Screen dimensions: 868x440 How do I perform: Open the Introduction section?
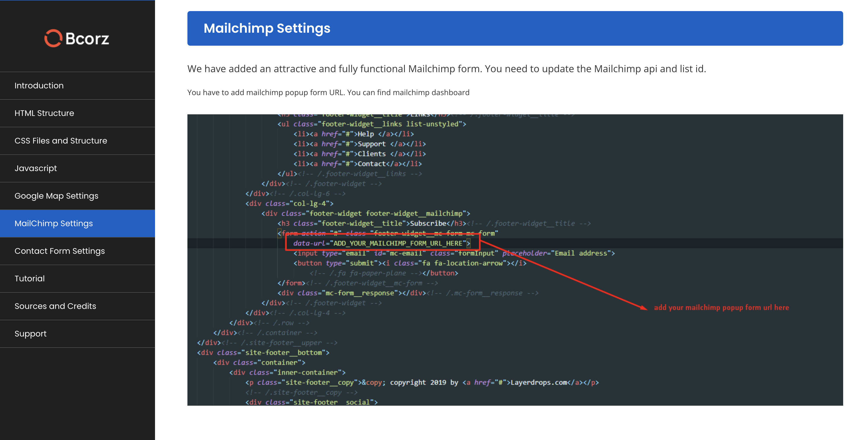pos(78,86)
